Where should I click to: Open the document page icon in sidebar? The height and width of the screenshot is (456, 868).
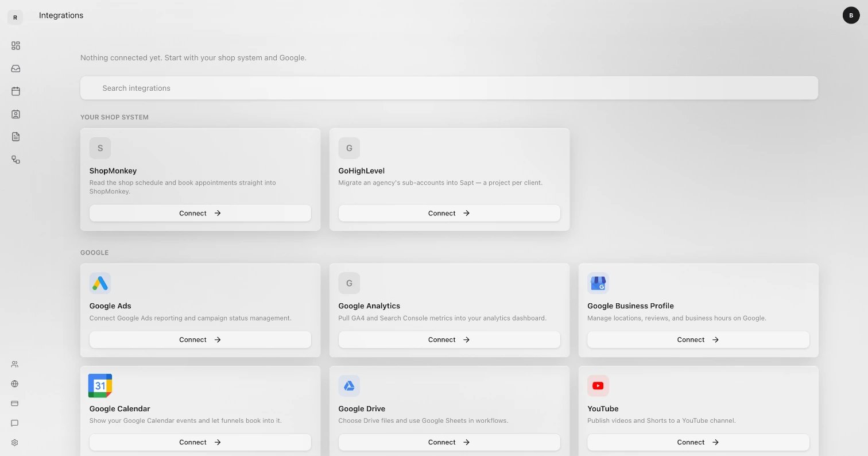click(15, 137)
